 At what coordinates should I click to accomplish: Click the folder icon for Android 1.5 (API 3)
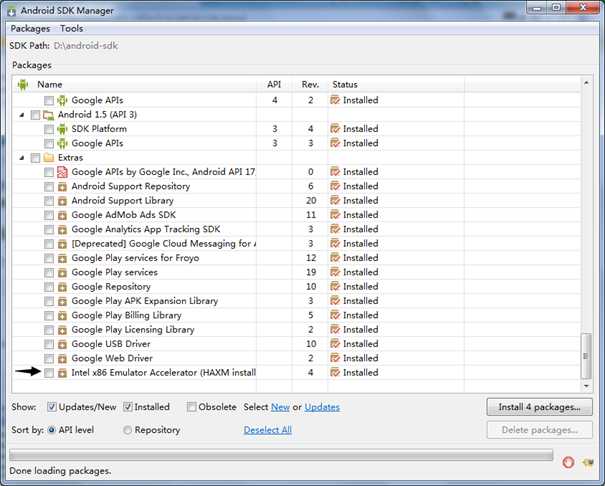49,115
